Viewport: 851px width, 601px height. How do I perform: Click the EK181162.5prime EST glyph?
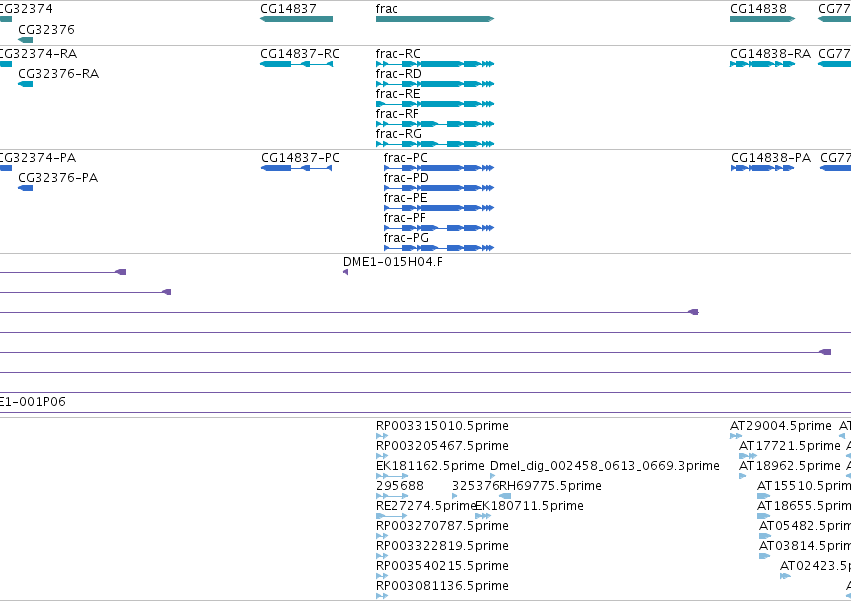[392, 476]
